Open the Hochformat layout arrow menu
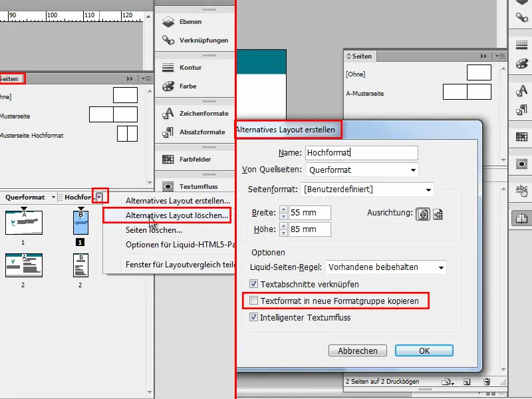532x399 pixels. pos(98,197)
